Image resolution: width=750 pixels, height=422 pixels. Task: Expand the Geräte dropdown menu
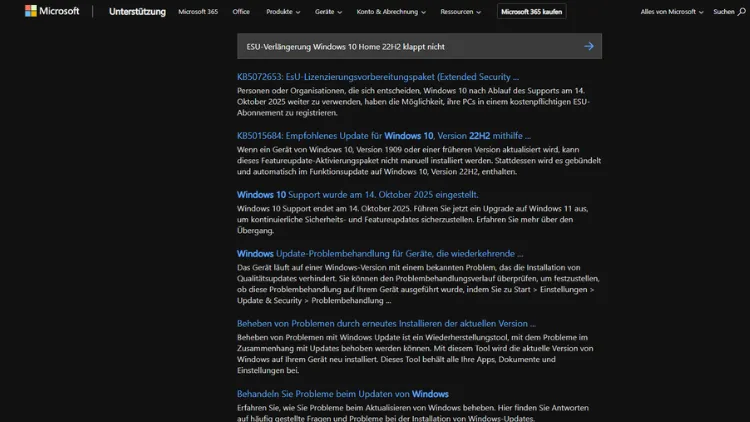(328, 12)
